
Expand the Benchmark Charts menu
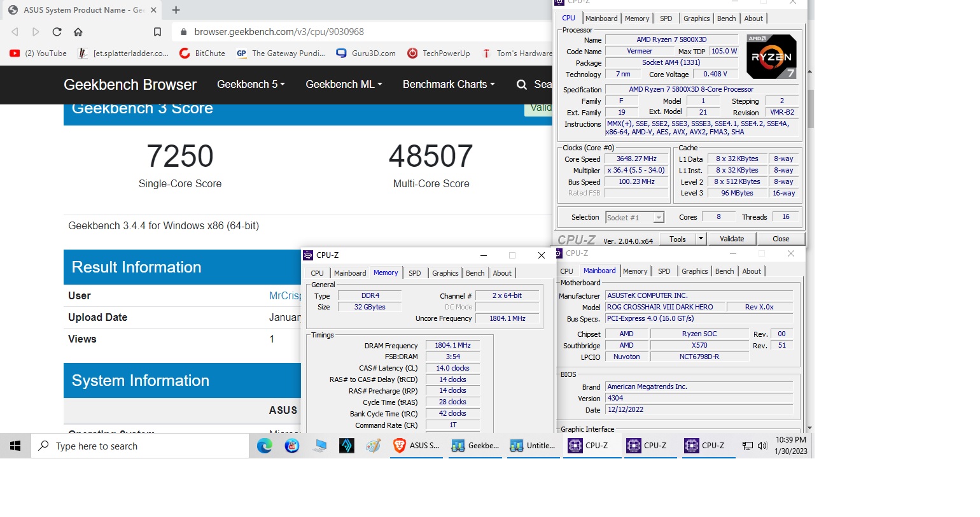tap(449, 85)
